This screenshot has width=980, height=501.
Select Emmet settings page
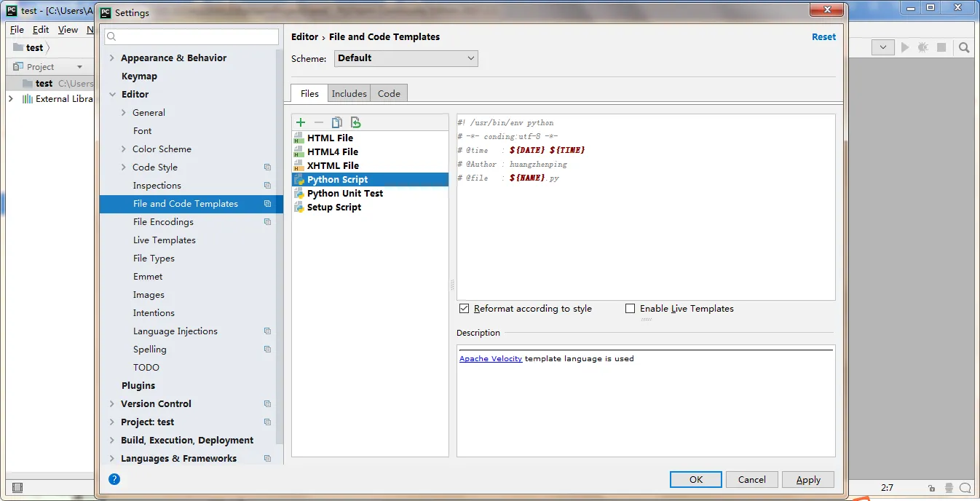point(148,277)
